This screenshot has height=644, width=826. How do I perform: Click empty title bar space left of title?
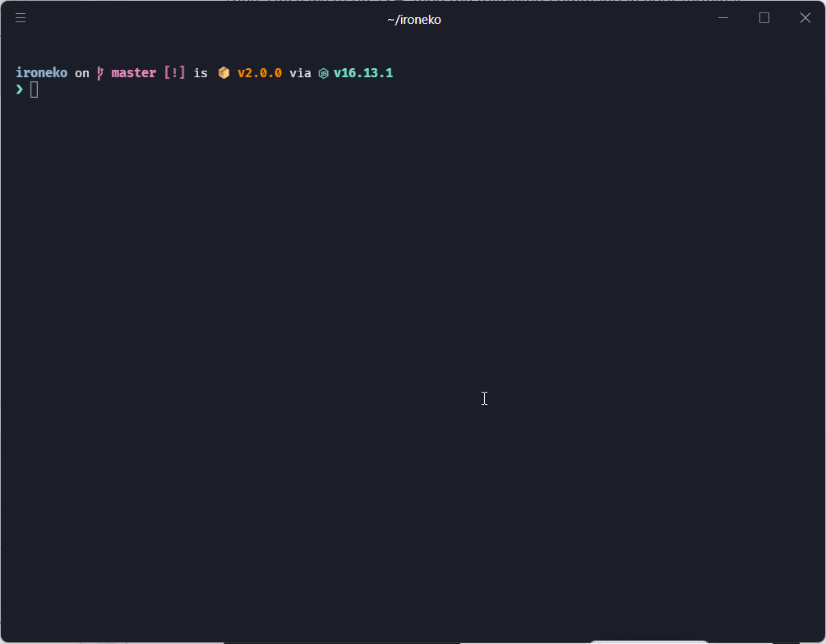(x=205, y=18)
